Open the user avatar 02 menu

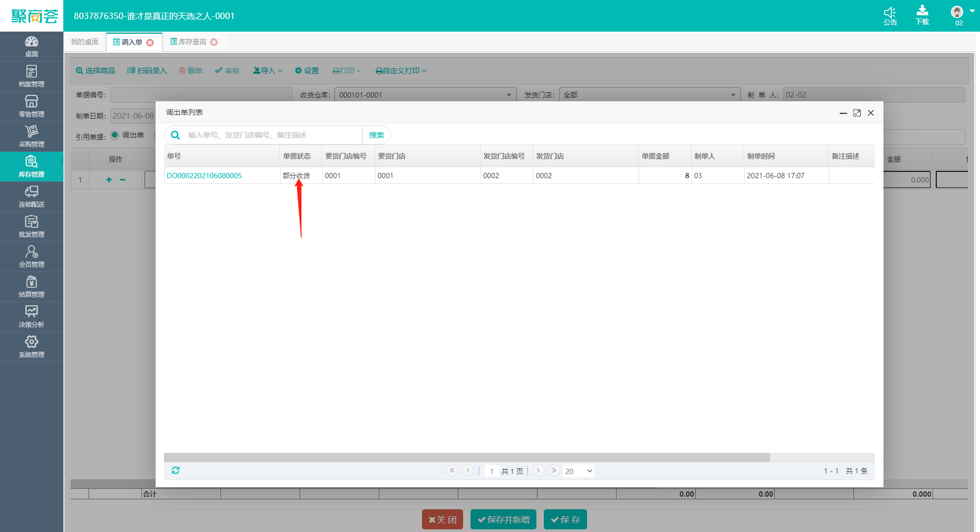click(962, 15)
